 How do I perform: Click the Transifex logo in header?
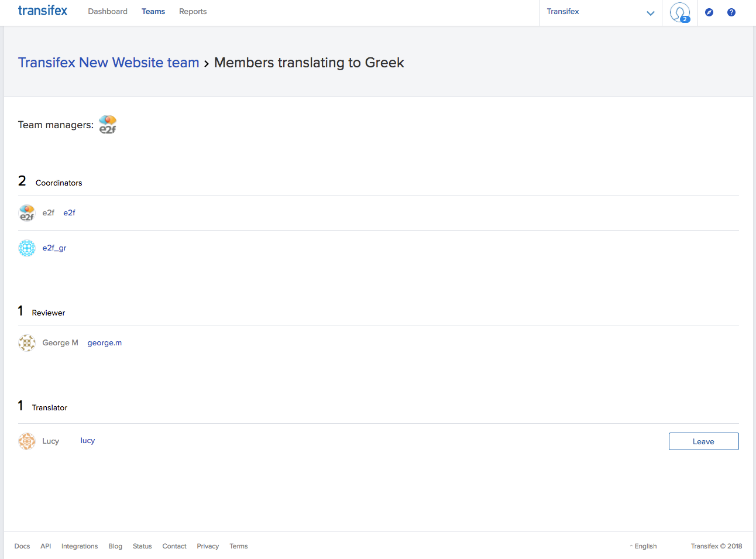click(x=43, y=11)
